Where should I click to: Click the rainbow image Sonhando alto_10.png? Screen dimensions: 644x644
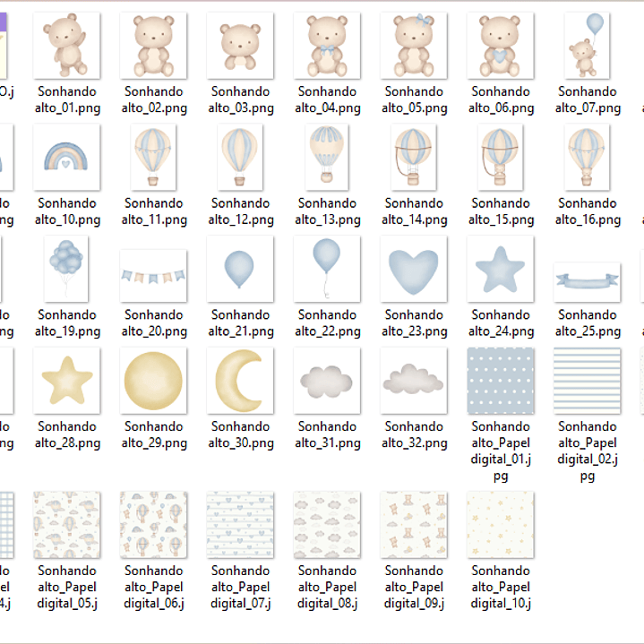coord(67,158)
